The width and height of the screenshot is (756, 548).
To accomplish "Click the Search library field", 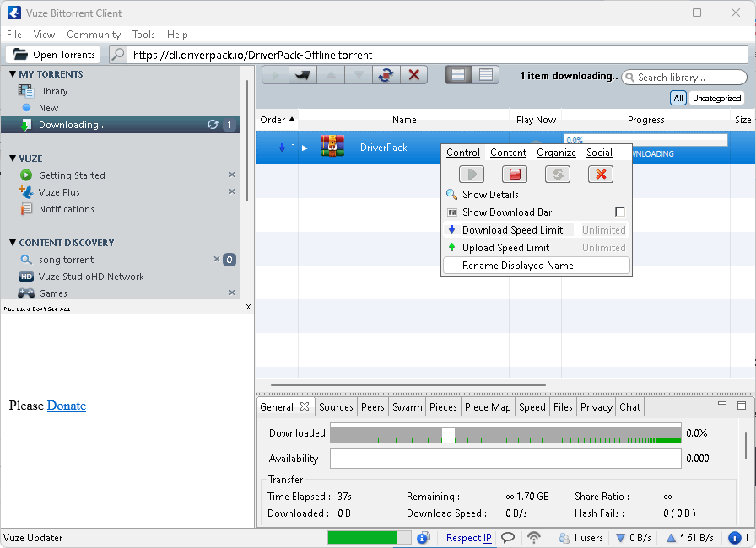I will 684,77.
